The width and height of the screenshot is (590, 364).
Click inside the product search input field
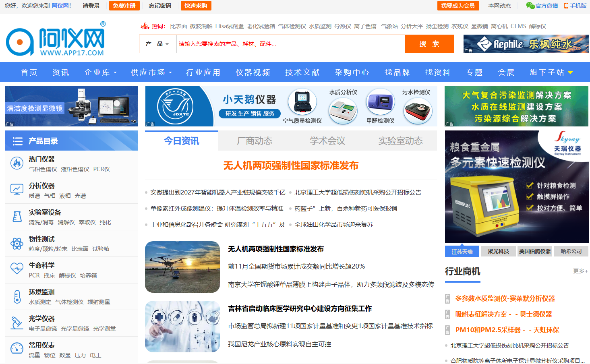(x=282, y=43)
